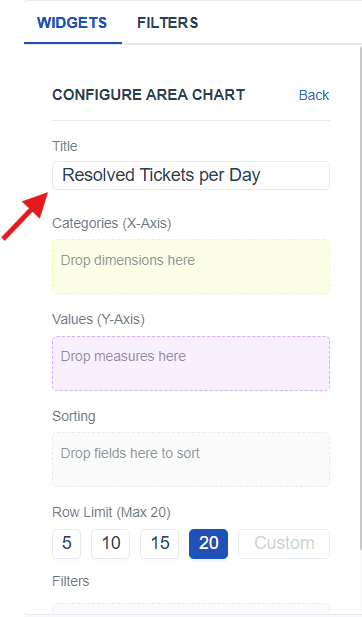
Task: Click the Filters section label at bottom
Action: click(70, 581)
